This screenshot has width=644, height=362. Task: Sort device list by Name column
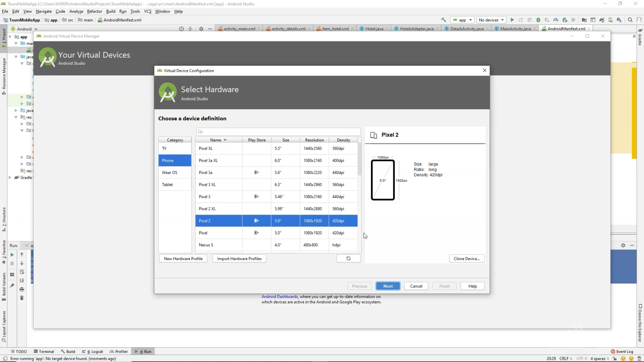tap(219, 140)
